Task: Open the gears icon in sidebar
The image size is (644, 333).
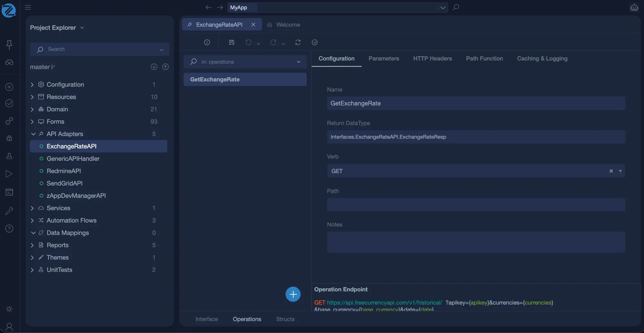Action: pyautogui.click(x=9, y=121)
